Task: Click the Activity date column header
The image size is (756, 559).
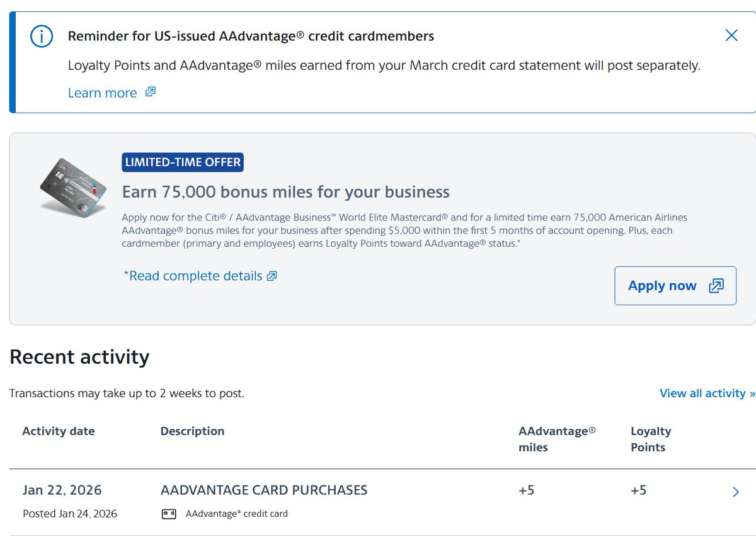Action: [x=59, y=431]
